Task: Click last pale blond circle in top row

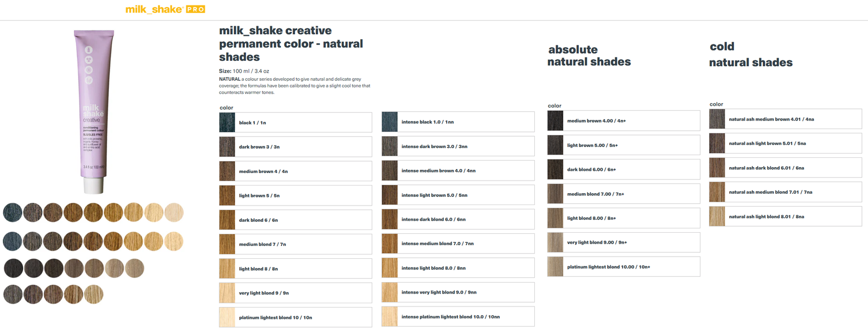Action: pyautogui.click(x=174, y=213)
